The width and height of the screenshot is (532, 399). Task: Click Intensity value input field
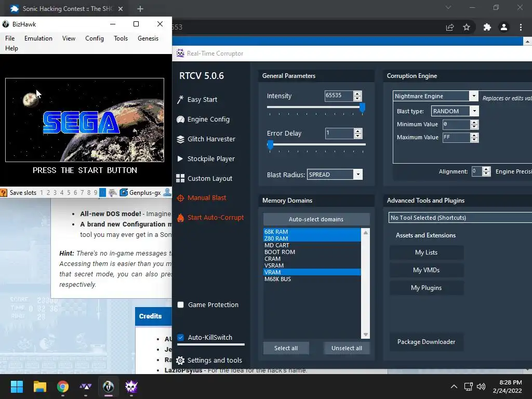point(339,96)
